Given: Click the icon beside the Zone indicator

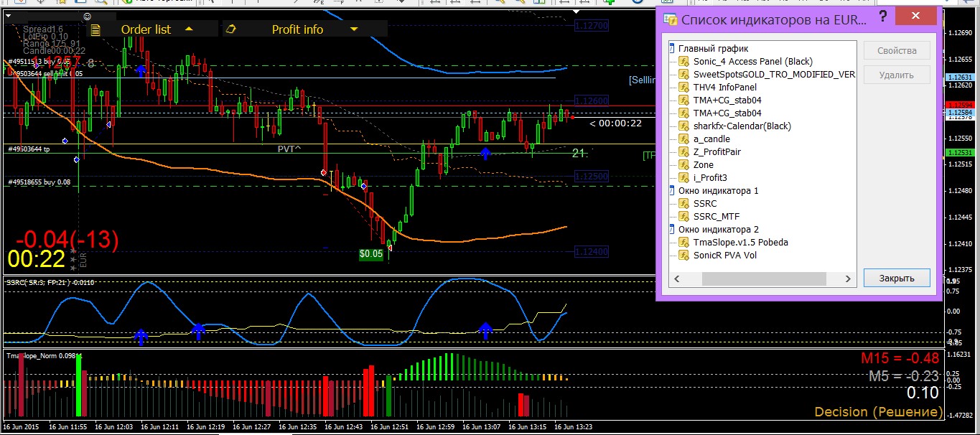Looking at the screenshot, I should [x=684, y=165].
